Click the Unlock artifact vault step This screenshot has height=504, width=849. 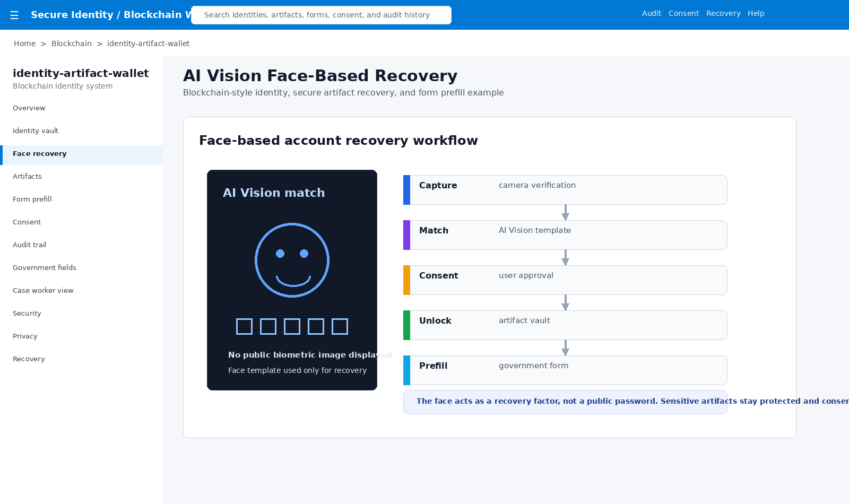[x=565, y=325]
